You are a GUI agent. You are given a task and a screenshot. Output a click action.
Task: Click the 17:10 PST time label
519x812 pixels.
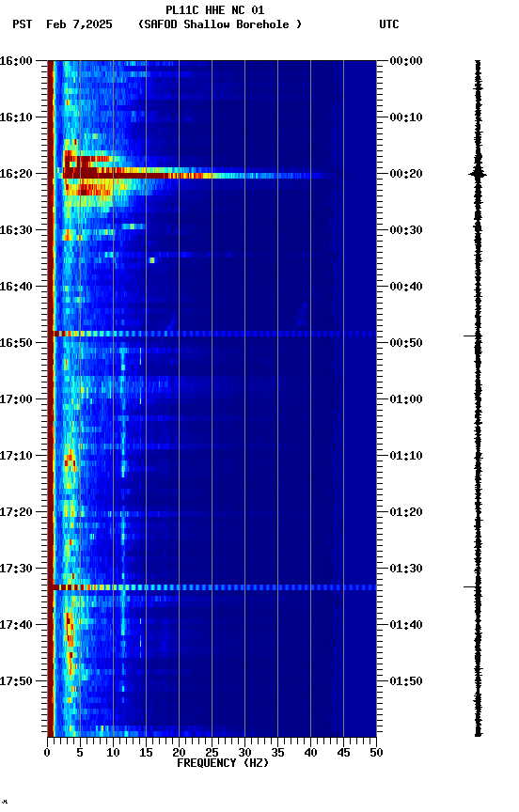pos(16,456)
